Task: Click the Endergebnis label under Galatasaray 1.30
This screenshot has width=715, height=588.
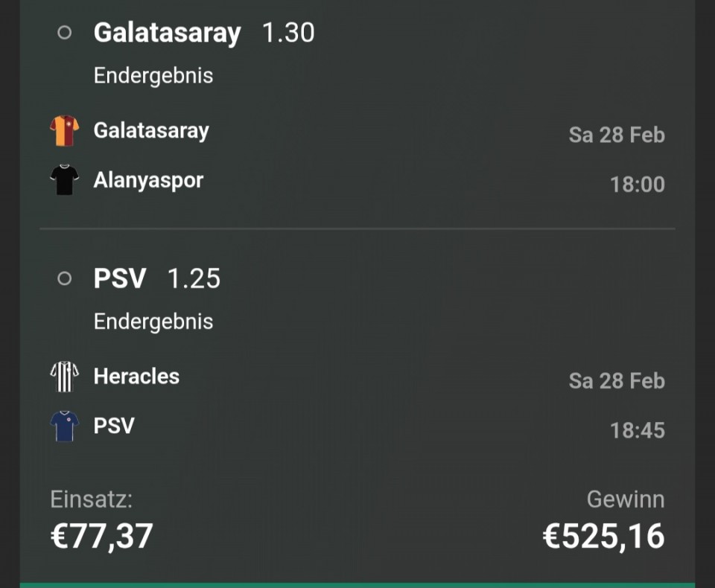Action: pos(153,76)
